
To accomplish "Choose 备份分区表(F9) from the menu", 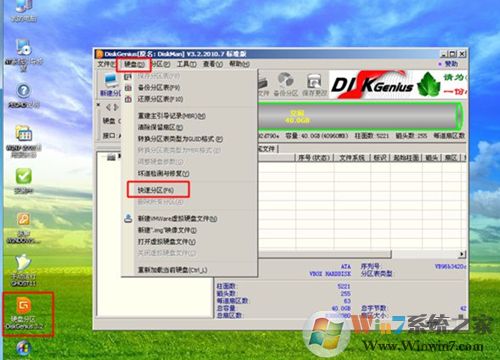I will (x=159, y=88).
